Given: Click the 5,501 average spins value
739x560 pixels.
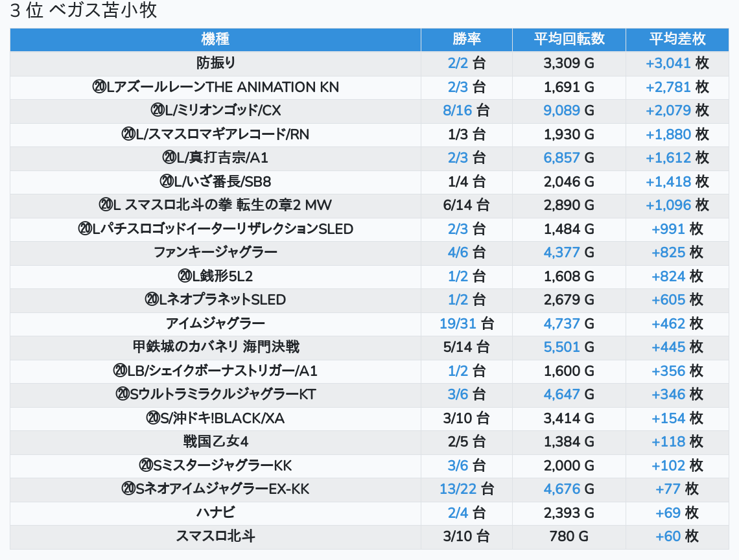Looking at the screenshot, I should pos(561,347).
